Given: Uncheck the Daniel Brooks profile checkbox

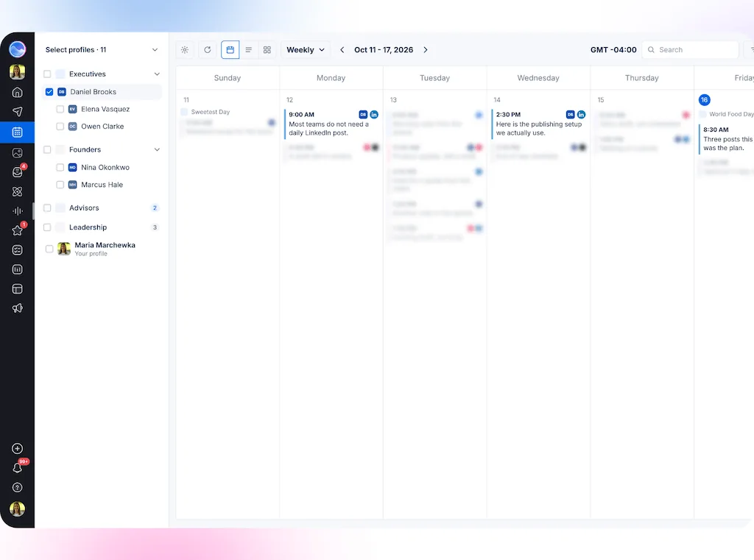Looking at the screenshot, I should pyautogui.click(x=49, y=92).
